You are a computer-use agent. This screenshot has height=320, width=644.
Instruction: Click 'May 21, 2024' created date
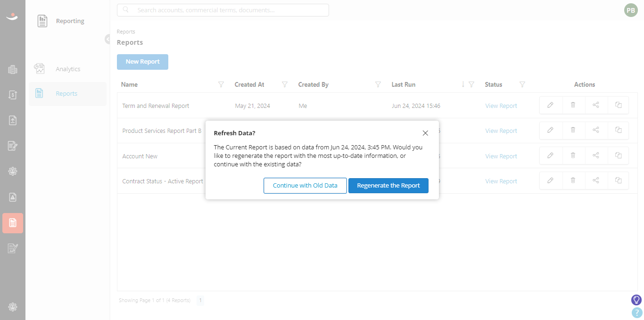coord(253,106)
